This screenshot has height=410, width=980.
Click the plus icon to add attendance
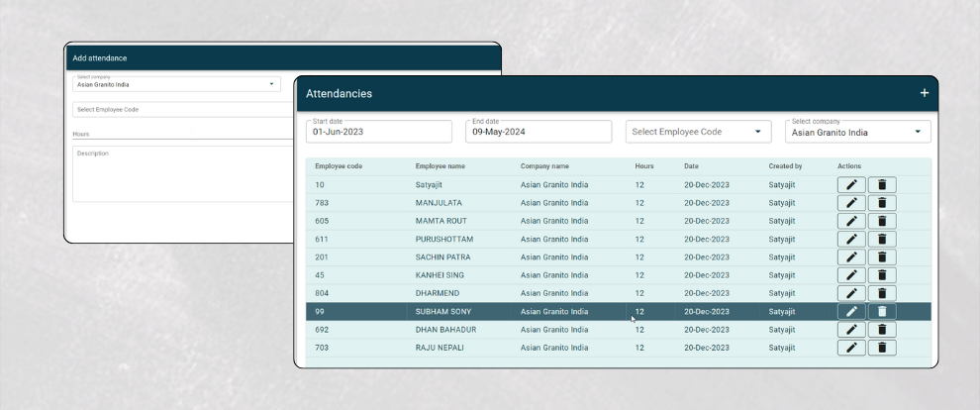coord(924,93)
